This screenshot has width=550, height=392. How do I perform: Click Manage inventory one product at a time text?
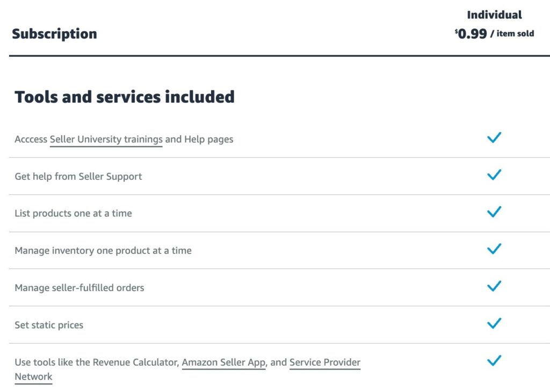[x=103, y=251]
